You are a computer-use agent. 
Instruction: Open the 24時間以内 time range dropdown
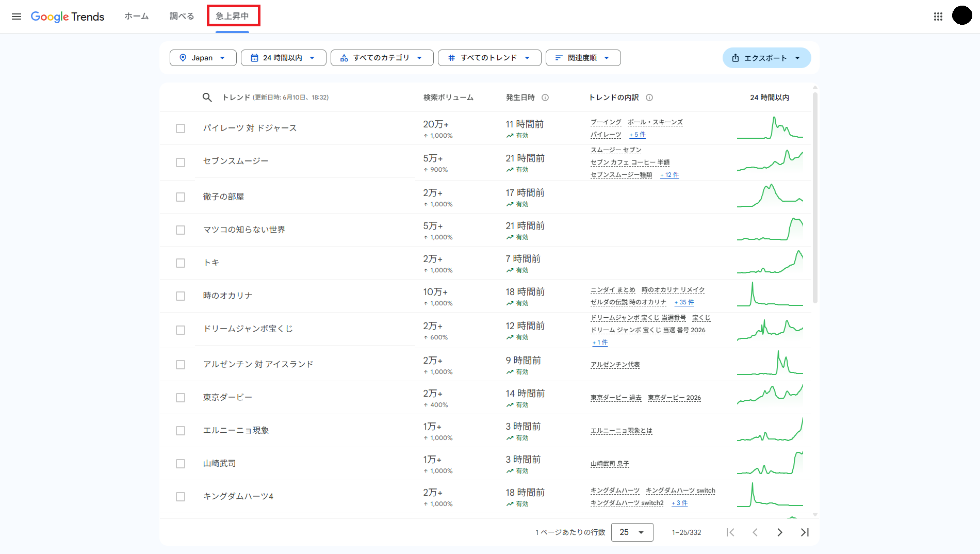[x=283, y=58]
